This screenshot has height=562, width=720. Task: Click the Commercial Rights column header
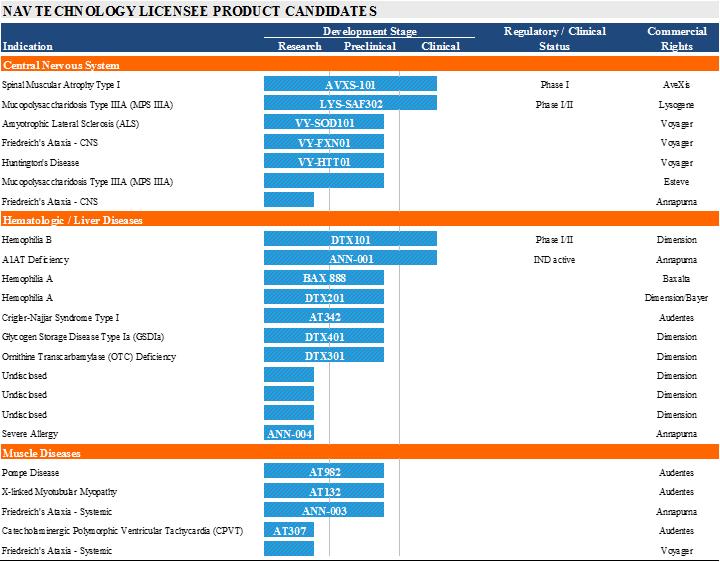click(x=676, y=39)
